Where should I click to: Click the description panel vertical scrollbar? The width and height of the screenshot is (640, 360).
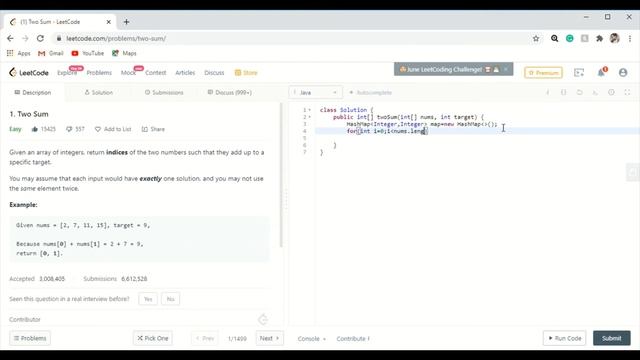click(281, 176)
